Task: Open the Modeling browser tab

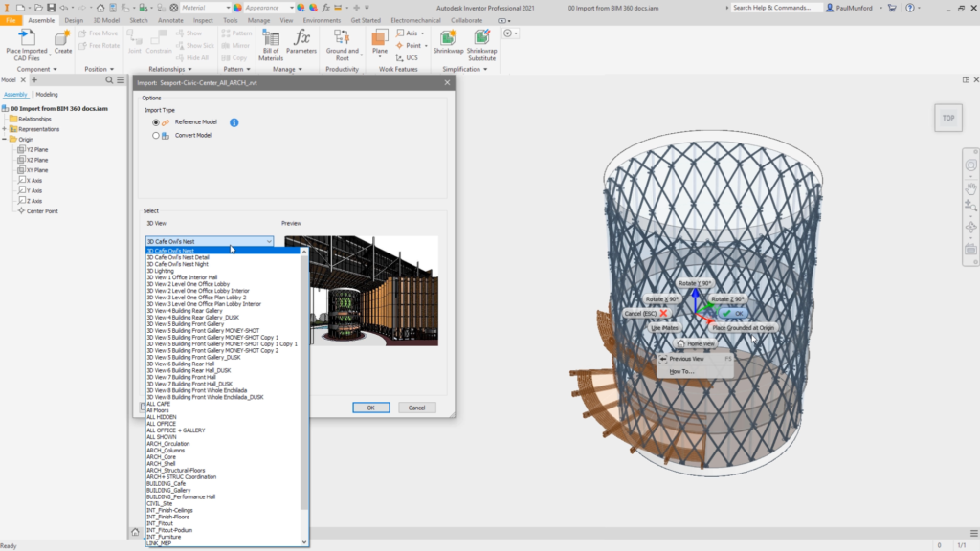Action: pyautogui.click(x=47, y=95)
